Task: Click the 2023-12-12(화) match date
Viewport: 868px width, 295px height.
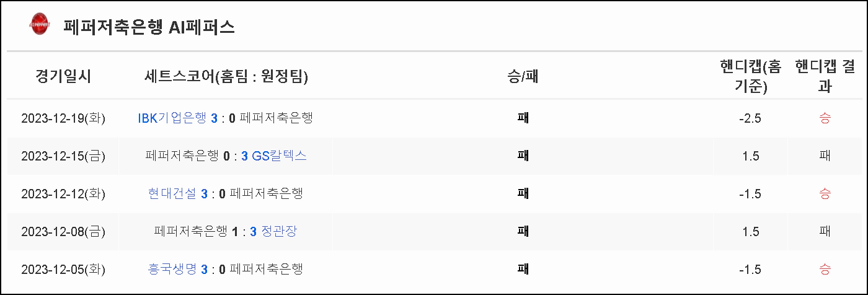Action: point(63,194)
